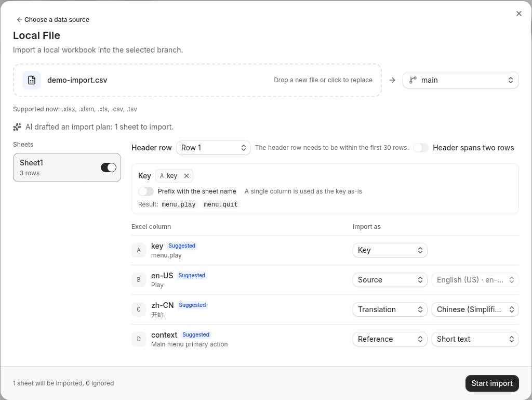Click the Play sample value under en-US
Image resolution: width=532 pixels, height=400 pixels.
coord(157,285)
